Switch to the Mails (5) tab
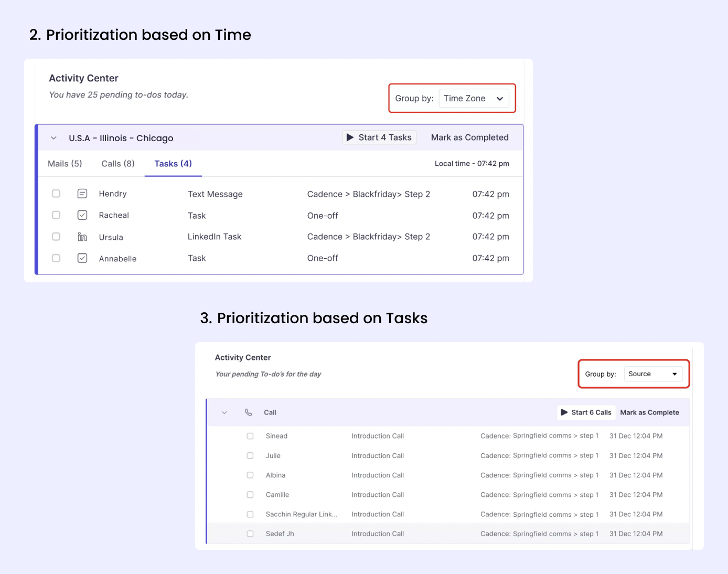 (65, 163)
